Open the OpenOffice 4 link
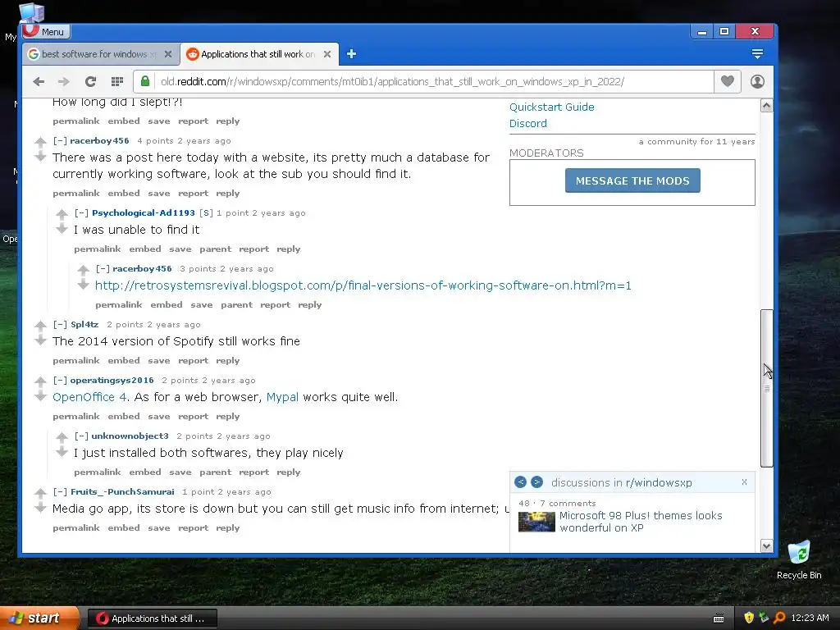 click(x=89, y=397)
